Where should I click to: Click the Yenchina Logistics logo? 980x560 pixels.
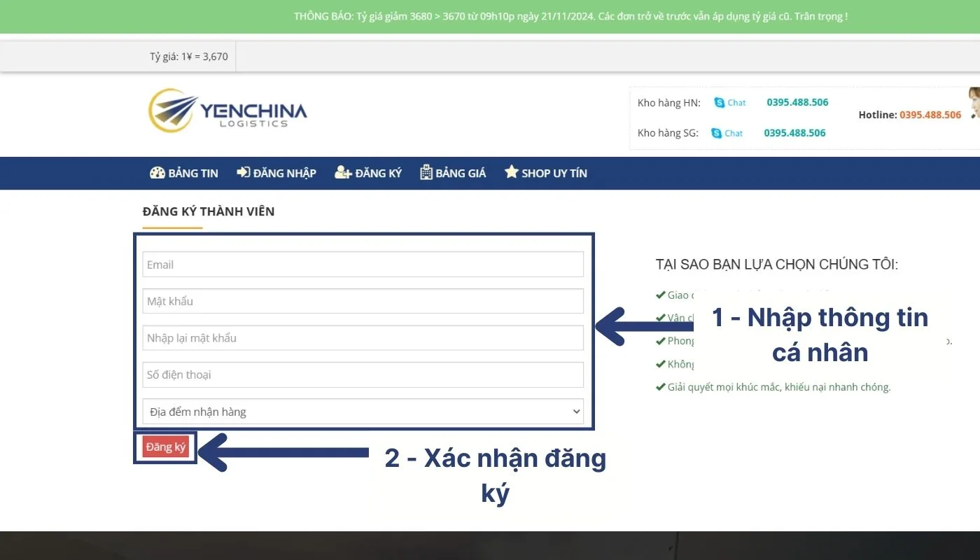coord(227,111)
